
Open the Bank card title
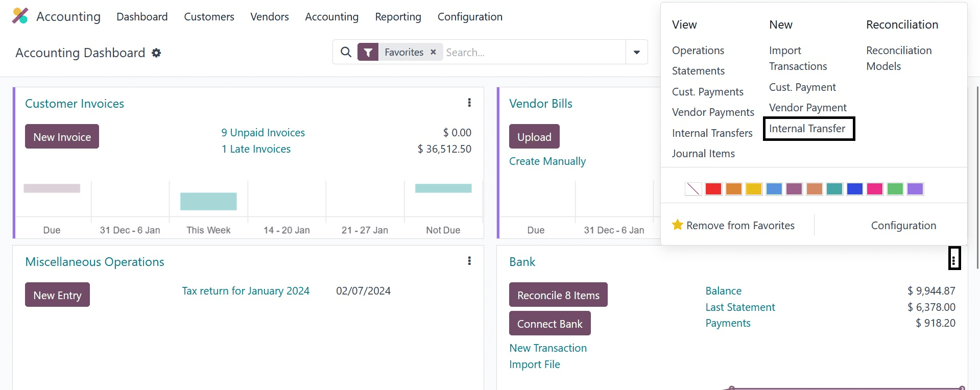click(522, 262)
